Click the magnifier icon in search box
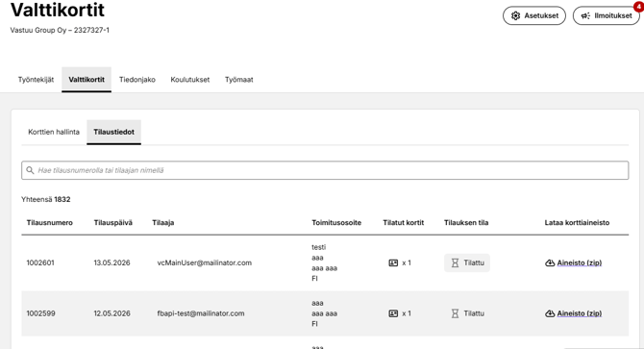Image resolution: width=644 pixels, height=349 pixels. click(x=30, y=170)
